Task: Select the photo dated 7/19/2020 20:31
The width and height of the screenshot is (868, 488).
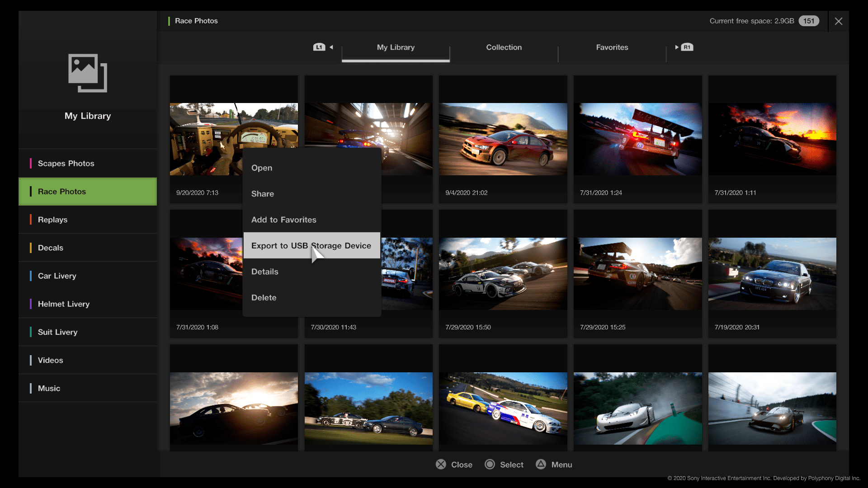Action: pos(772,274)
